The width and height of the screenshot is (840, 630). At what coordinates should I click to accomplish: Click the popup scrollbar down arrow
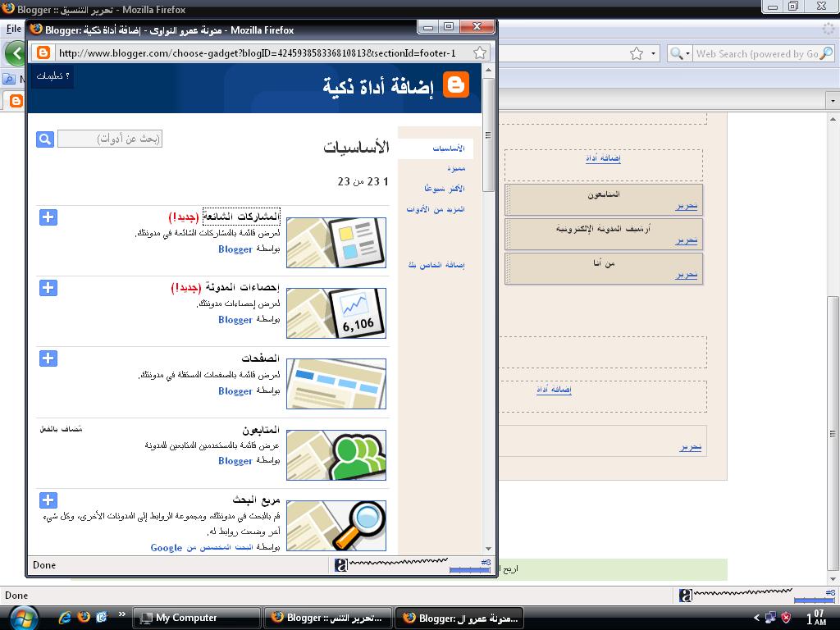click(488, 549)
